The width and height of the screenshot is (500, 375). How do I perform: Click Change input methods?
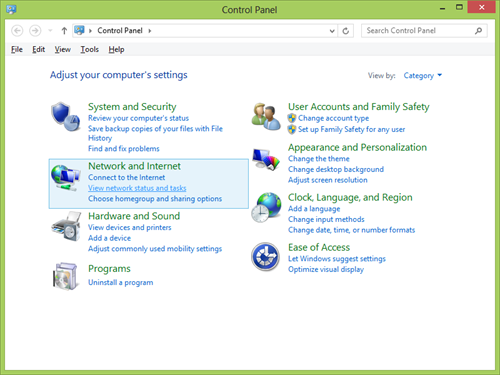[326, 220]
